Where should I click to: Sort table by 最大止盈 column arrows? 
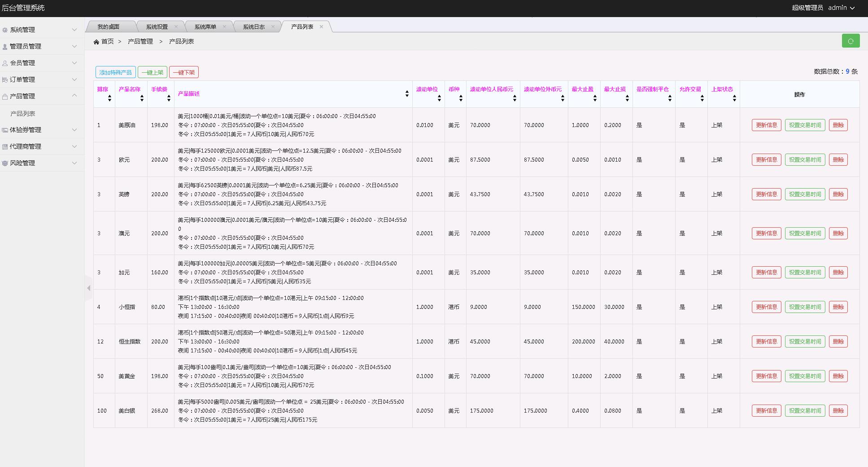(595, 98)
